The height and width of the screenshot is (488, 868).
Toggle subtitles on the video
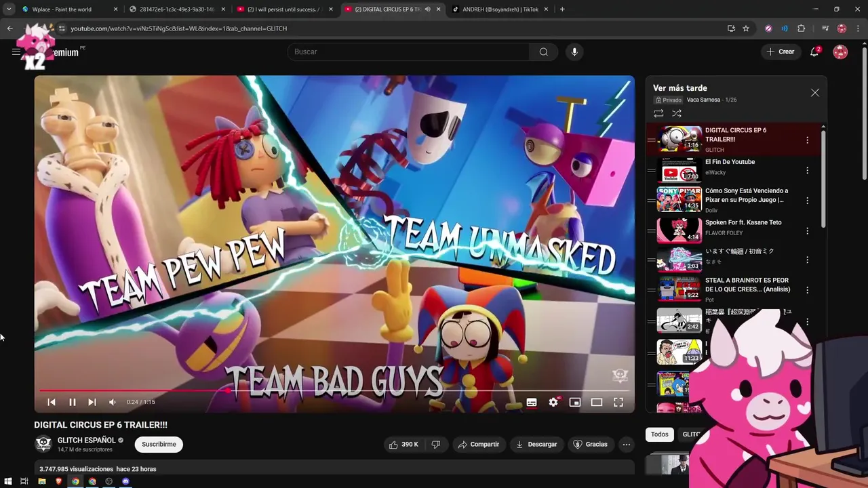point(532,402)
